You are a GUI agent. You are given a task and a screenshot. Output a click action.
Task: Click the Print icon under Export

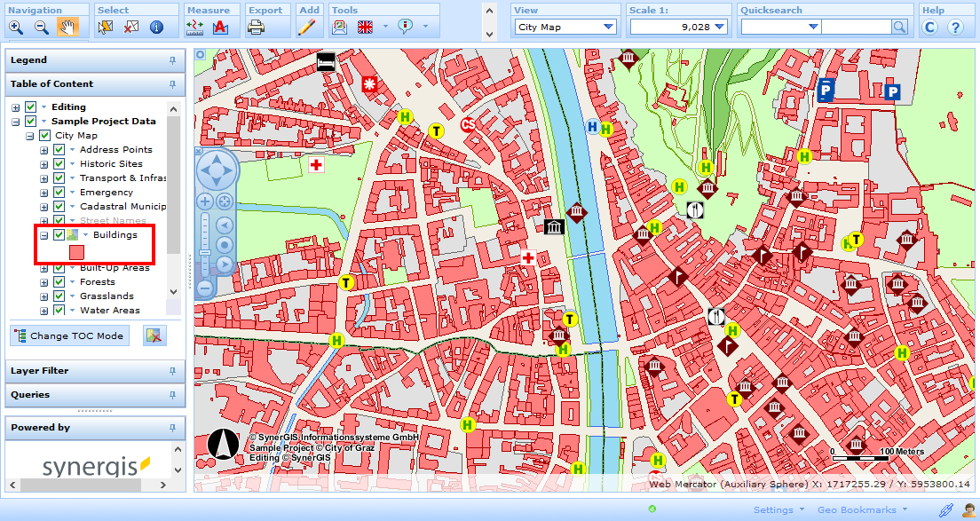[256, 27]
